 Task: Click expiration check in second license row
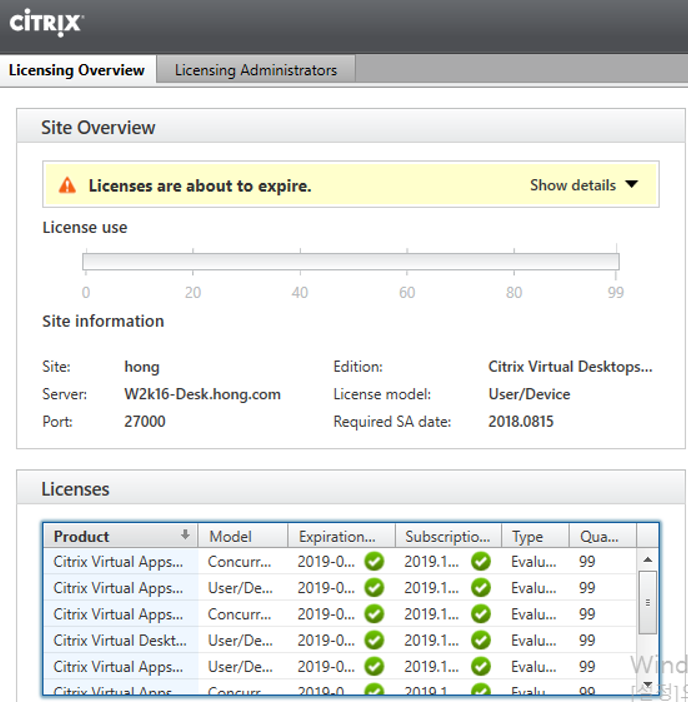374,587
